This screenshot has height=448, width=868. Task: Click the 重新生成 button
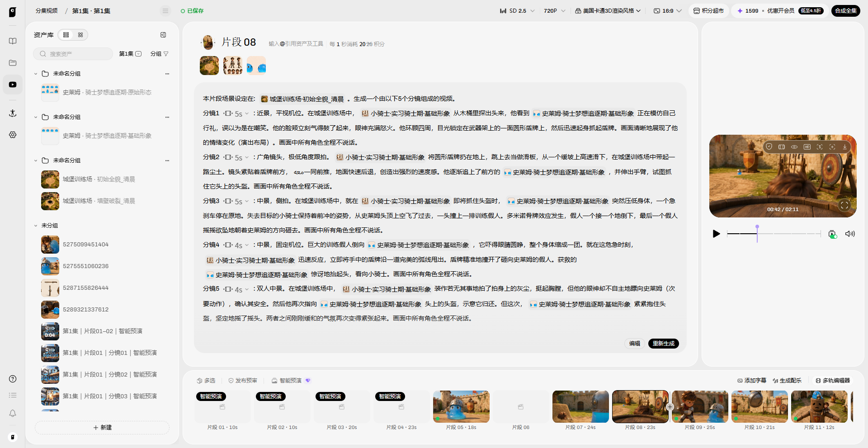click(663, 344)
